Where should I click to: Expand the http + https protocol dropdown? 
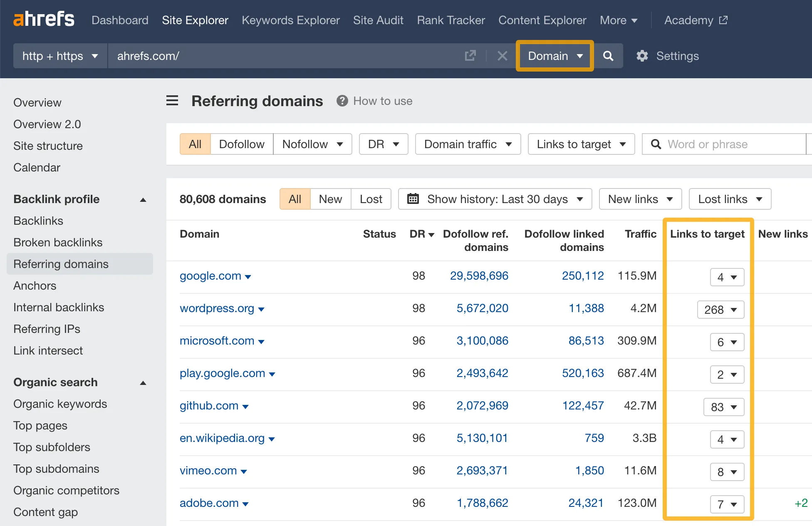pyautogui.click(x=60, y=56)
